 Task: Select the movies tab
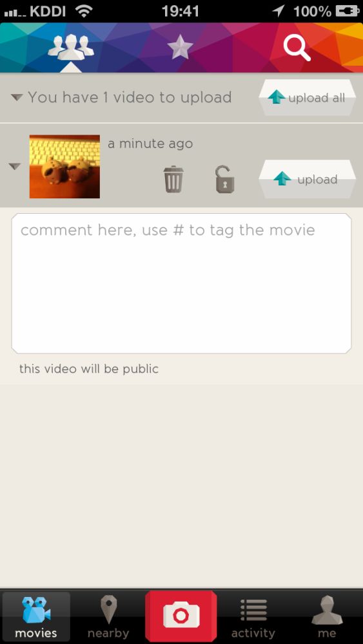pos(36,617)
